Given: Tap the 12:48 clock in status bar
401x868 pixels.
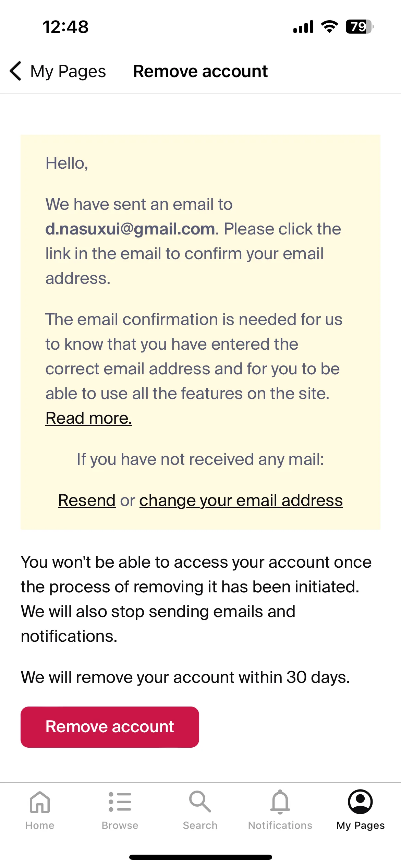Looking at the screenshot, I should (x=65, y=27).
